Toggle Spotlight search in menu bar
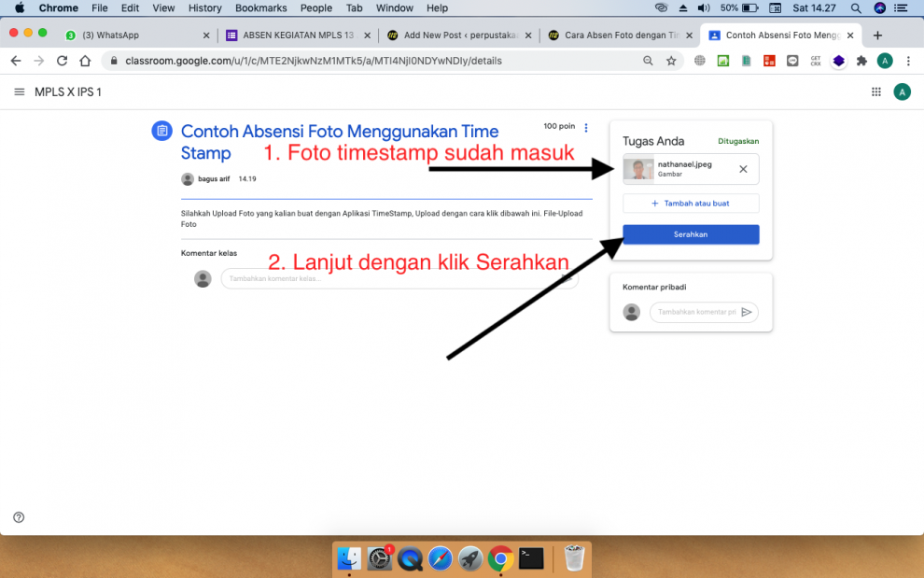This screenshot has width=924, height=578. (x=856, y=7)
